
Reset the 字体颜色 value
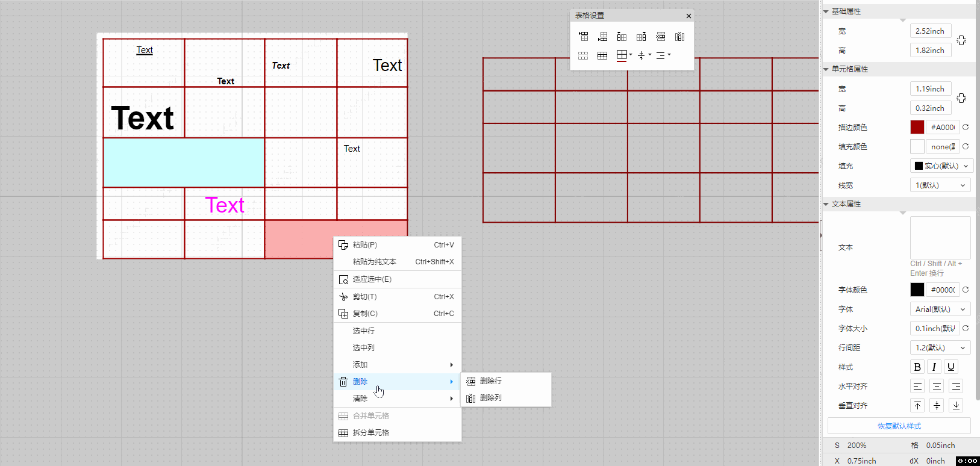tap(966, 290)
